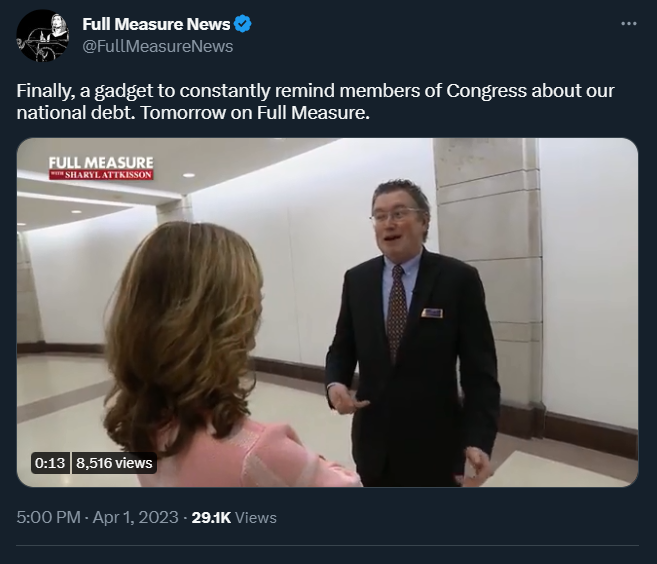This screenshot has width=657, height=564.
Task: Click the Full Measure News display name
Action: coord(156,24)
